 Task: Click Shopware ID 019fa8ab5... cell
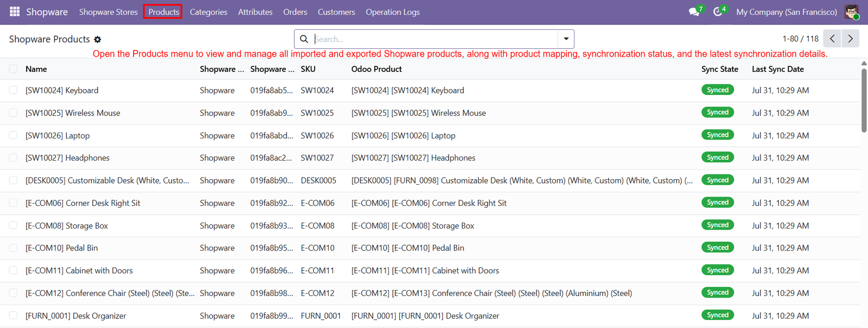pyautogui.click(x=271, y=90)
